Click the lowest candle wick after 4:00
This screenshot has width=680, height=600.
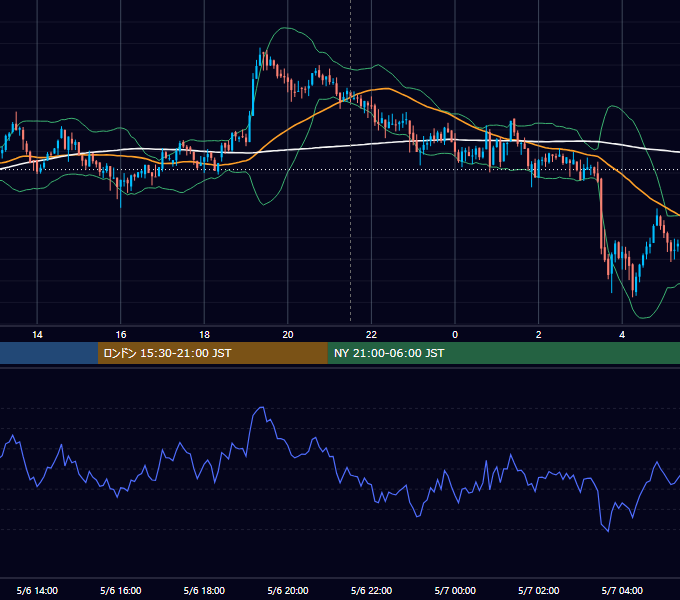[633, 293]
